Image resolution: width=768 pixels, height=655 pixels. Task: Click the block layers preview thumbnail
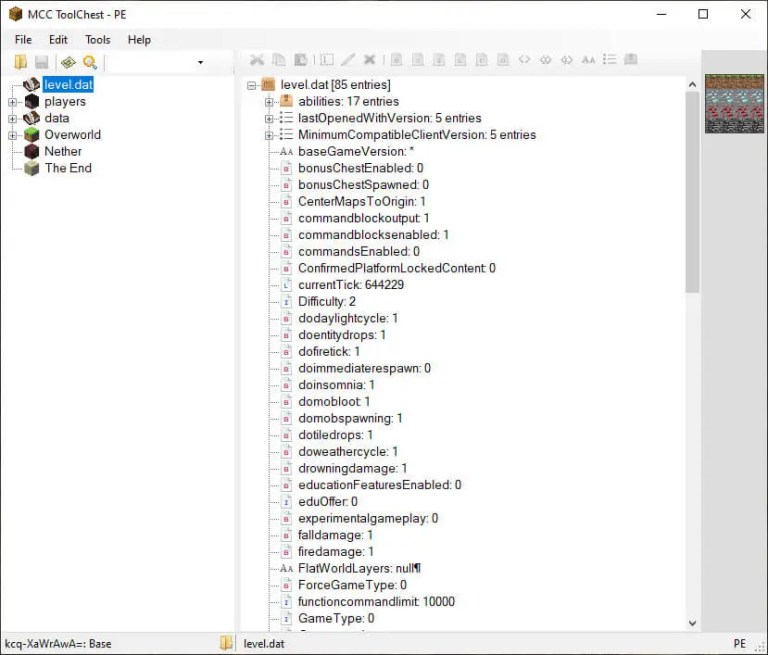[734, 103]
